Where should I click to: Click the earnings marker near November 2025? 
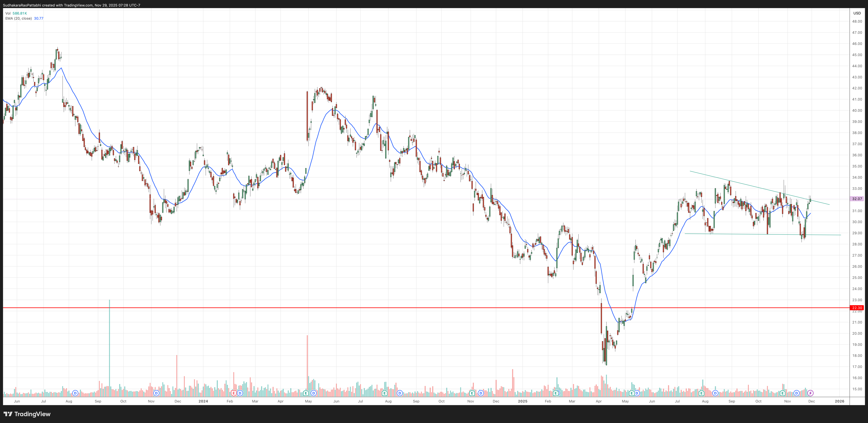pyautogui.click(x=782, y=393)
